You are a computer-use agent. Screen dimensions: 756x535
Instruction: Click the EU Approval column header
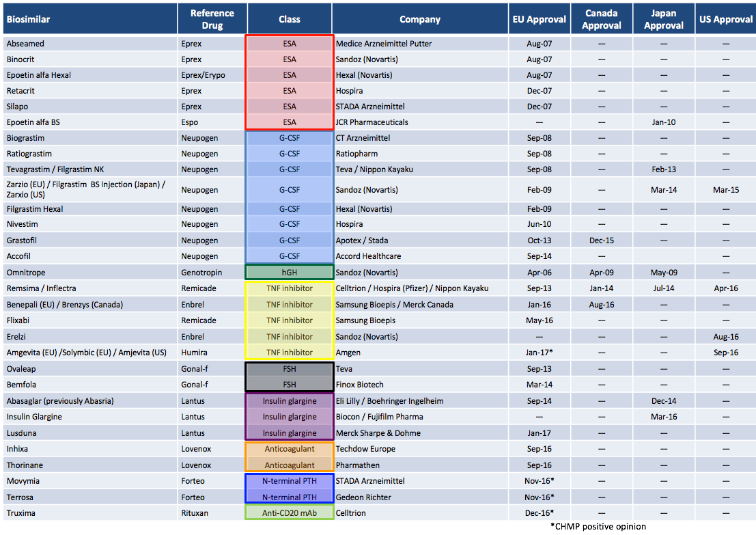pos(539,18)
